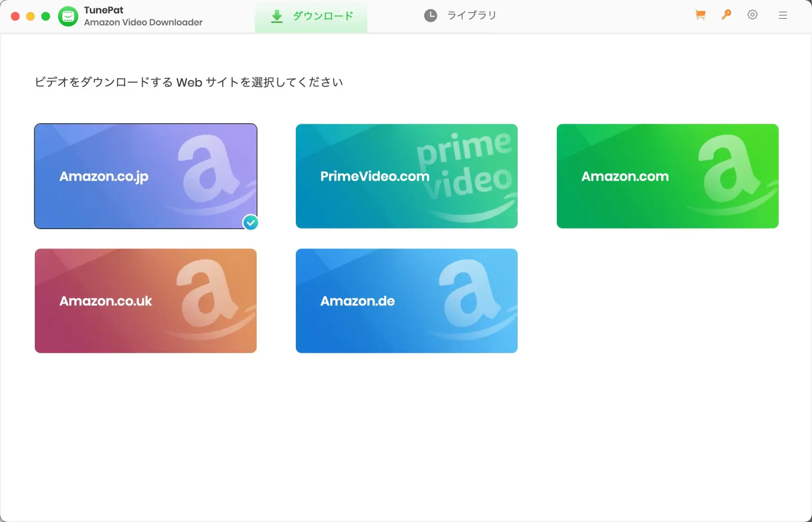Screen dimensions: 812x522
Task: Select the Amazon.co.jp site card
Action: pos(145,176)
